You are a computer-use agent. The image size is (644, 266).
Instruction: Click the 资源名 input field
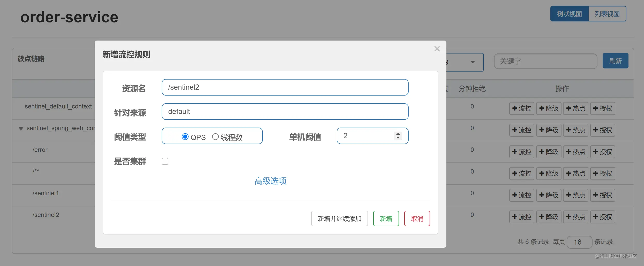point(285,87)
